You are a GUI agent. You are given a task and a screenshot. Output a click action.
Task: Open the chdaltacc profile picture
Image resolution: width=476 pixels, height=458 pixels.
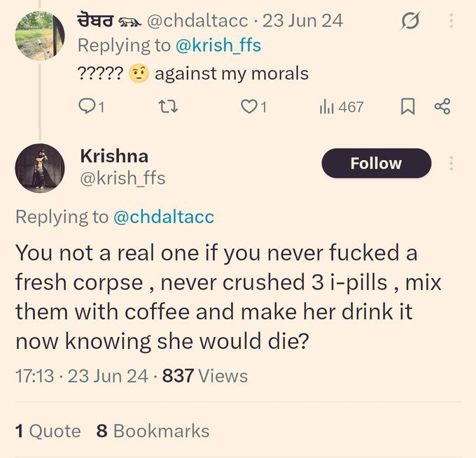40,36
